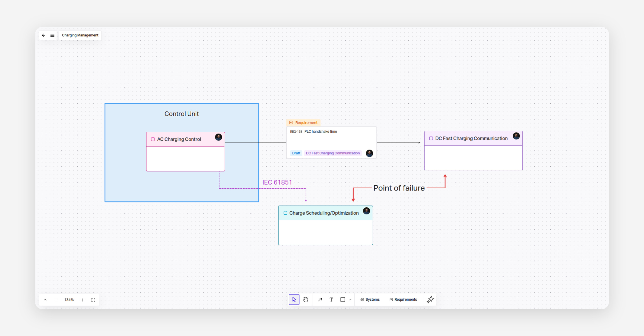644x336 pixels.
Task: Expand shape options chevron beside rectangle tool
Action: pyautogui.click(x=350, y=300)
